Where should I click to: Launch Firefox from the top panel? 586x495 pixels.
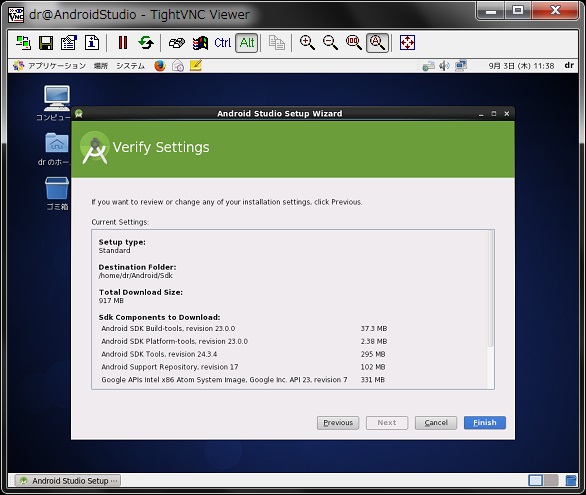pos(160,66)
